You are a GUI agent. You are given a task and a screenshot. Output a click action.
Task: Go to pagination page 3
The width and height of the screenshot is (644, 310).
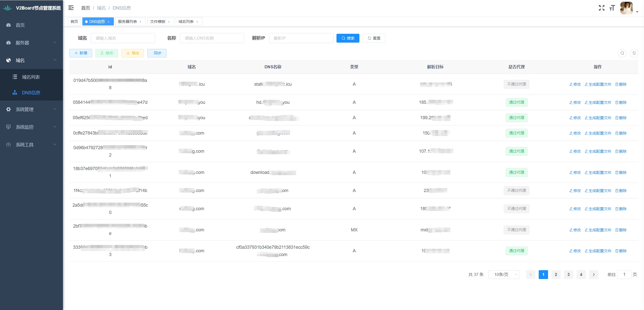point(568,274)
